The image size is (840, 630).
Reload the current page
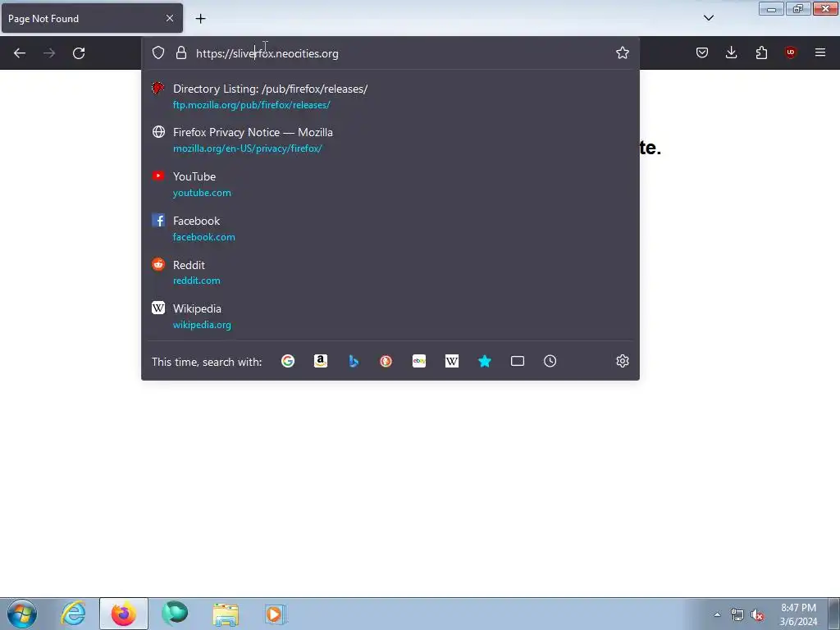[79, 53]
